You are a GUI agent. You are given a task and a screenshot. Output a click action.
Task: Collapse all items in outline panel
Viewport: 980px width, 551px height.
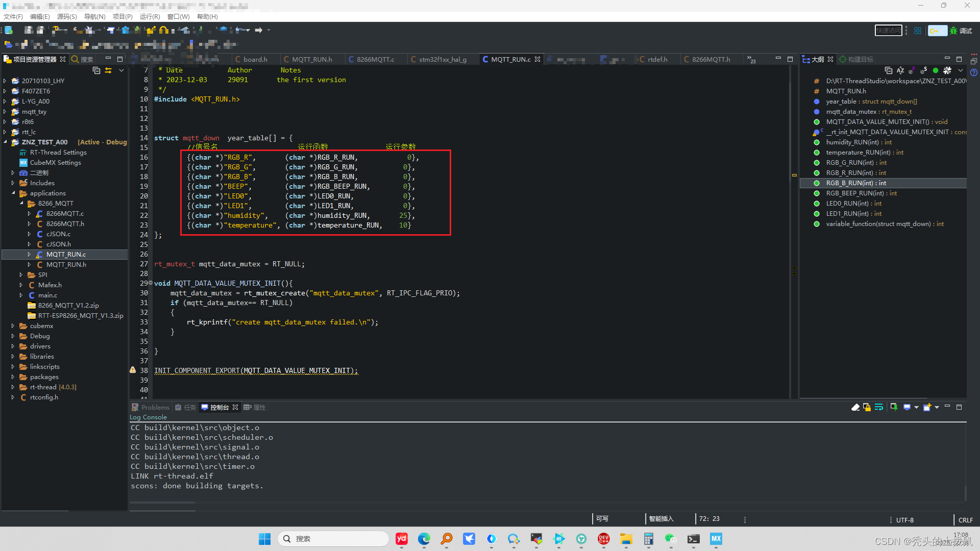888,70
